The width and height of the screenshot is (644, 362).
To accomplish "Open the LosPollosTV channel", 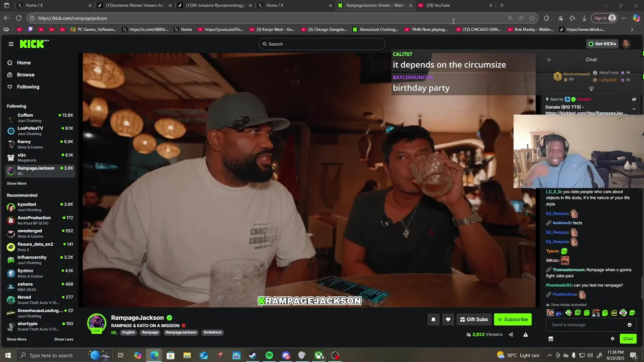I will pos(40,131).
